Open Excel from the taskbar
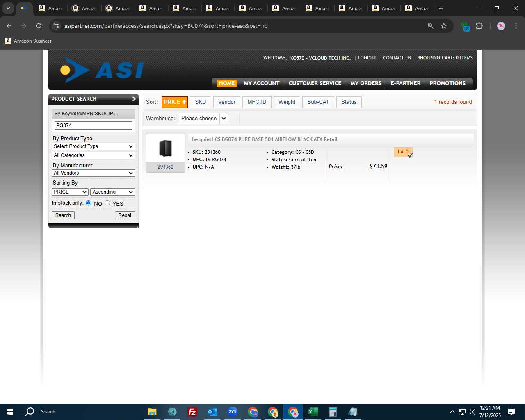 [313, 412]
